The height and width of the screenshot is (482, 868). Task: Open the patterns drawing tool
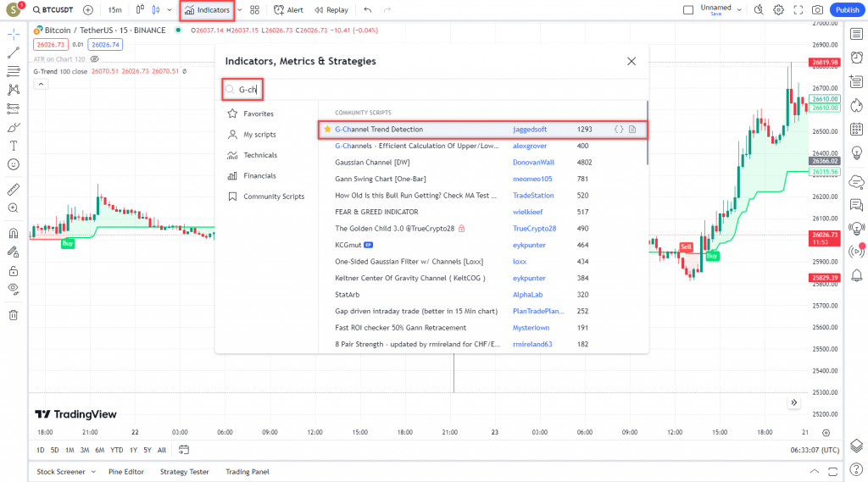(x=14, y=90)
